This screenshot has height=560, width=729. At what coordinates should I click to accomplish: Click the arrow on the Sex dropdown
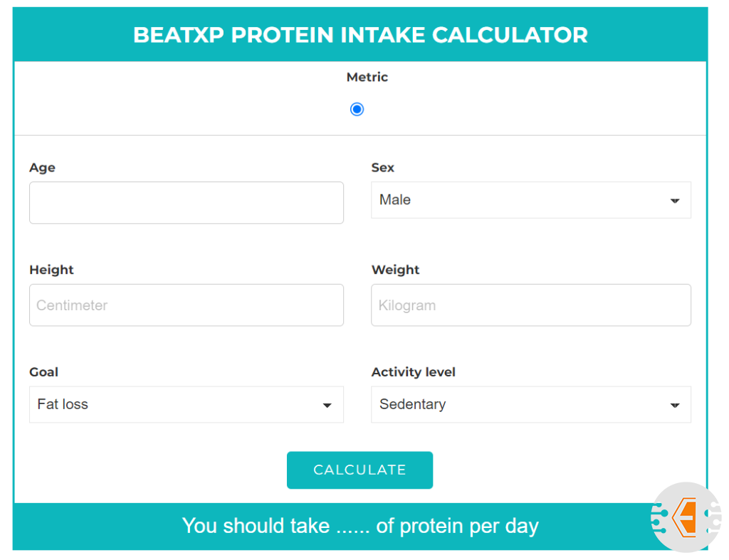[675, 201]
